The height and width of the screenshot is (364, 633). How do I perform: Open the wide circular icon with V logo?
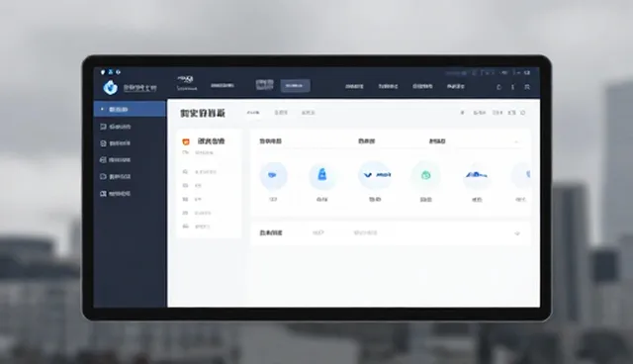click(x=375, y=175)
